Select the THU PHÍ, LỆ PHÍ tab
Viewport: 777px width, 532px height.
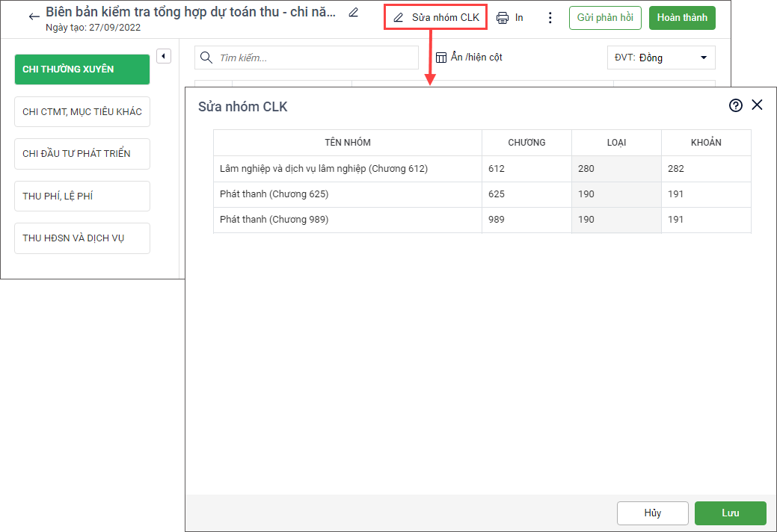[82, 197]
